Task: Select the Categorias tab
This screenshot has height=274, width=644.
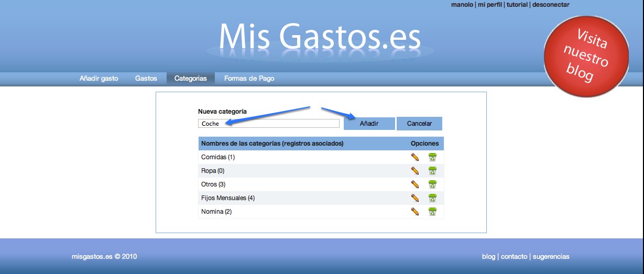Action: (x=191, y=79)
